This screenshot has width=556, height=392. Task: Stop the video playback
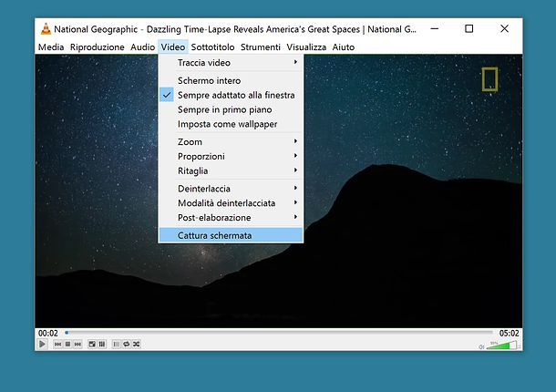tap(67, 344)
